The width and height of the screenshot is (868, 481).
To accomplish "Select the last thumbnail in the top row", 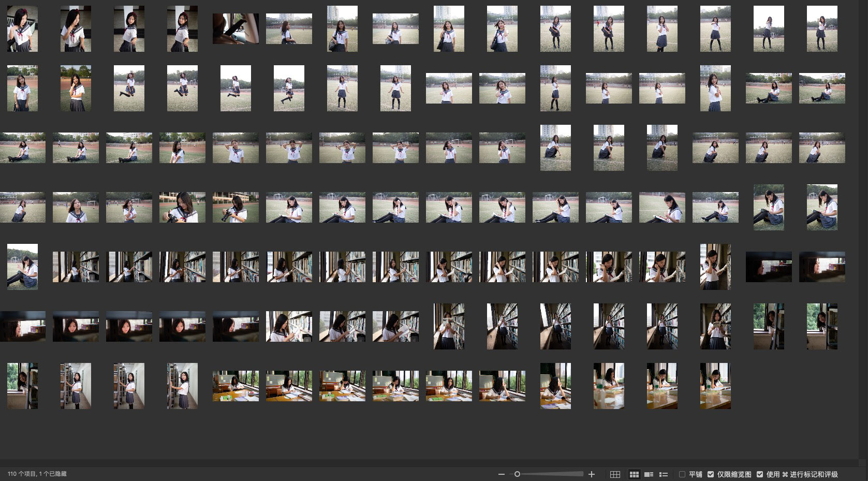I will coord(822,29).
